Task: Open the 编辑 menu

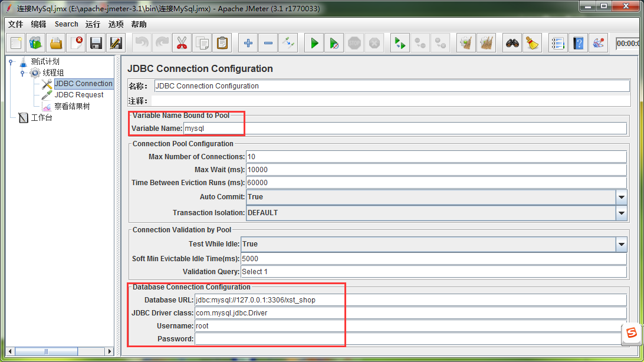Action: tap(38, 24)
